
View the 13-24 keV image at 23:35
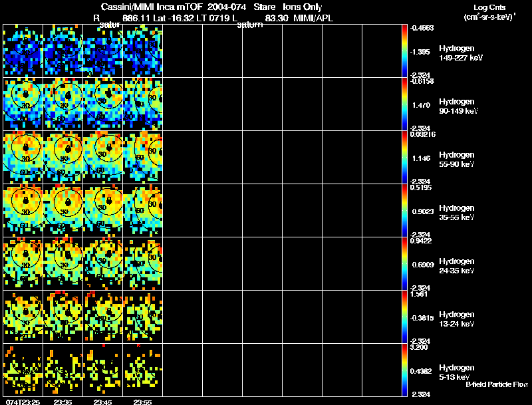click(63, 317)
